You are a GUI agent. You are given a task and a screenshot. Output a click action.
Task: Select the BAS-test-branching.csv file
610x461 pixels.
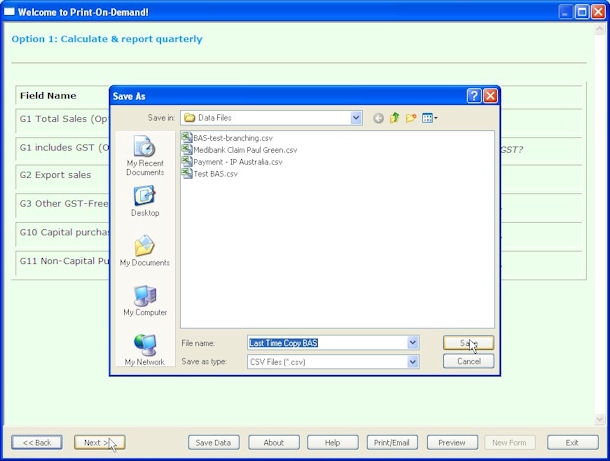(232, 137)
